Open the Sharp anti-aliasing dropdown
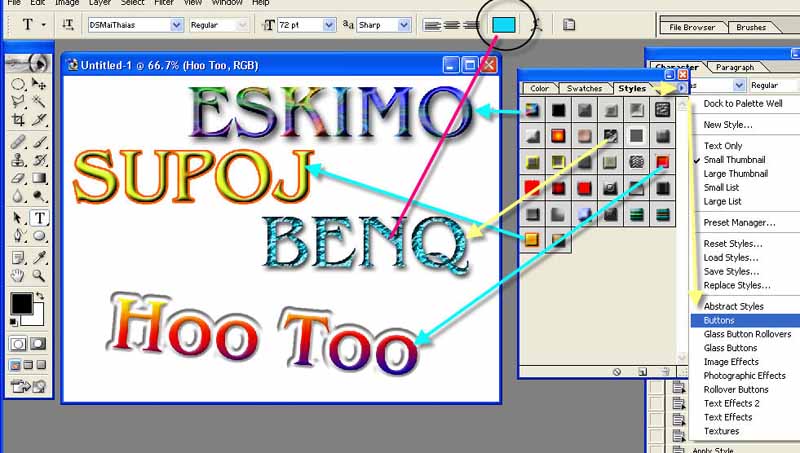The height and width of the screenshot is (453, 800). (404, 24)
